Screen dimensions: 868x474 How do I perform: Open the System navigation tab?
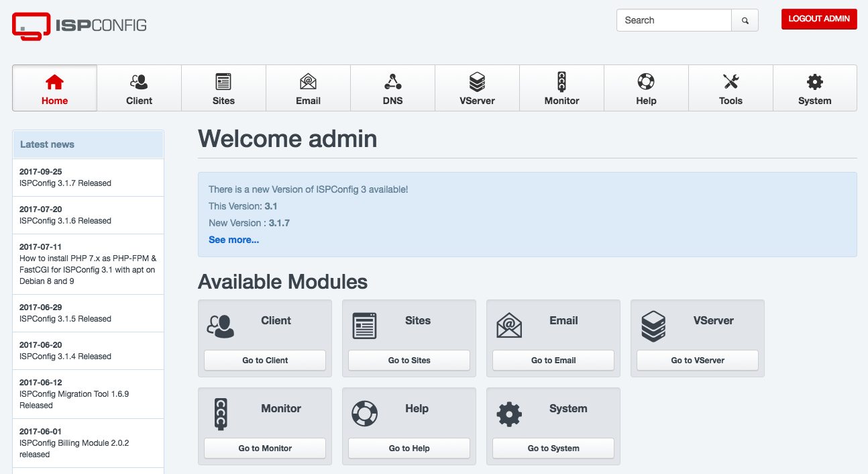click(x=815, y=88)
